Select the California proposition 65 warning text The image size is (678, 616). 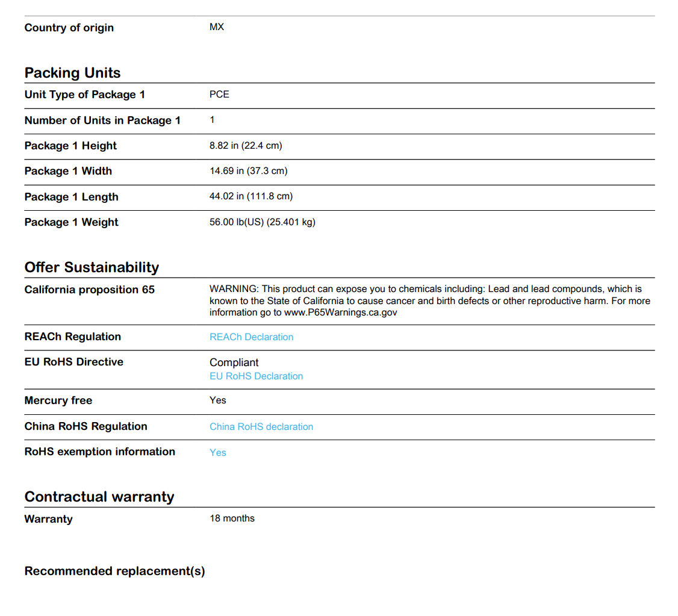(429, 300)
